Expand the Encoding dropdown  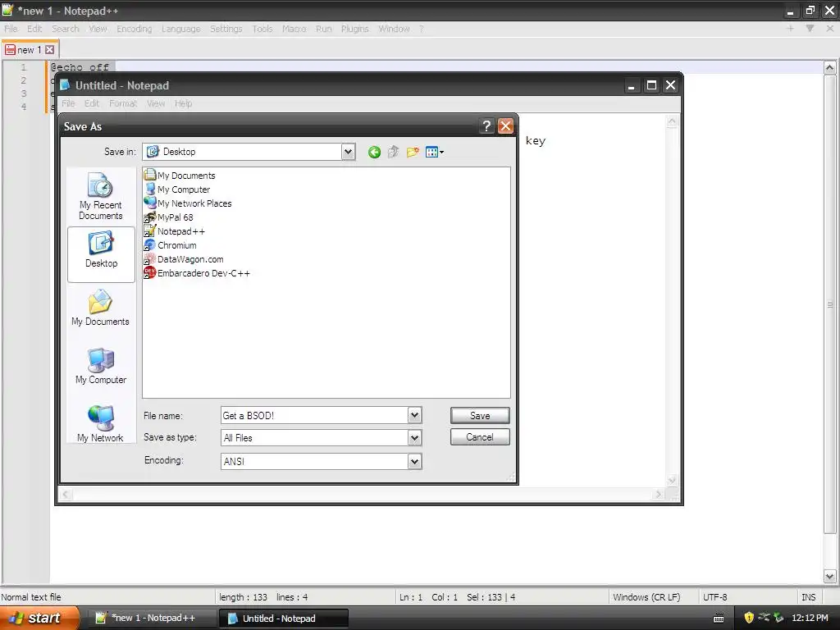coord(414,461)
